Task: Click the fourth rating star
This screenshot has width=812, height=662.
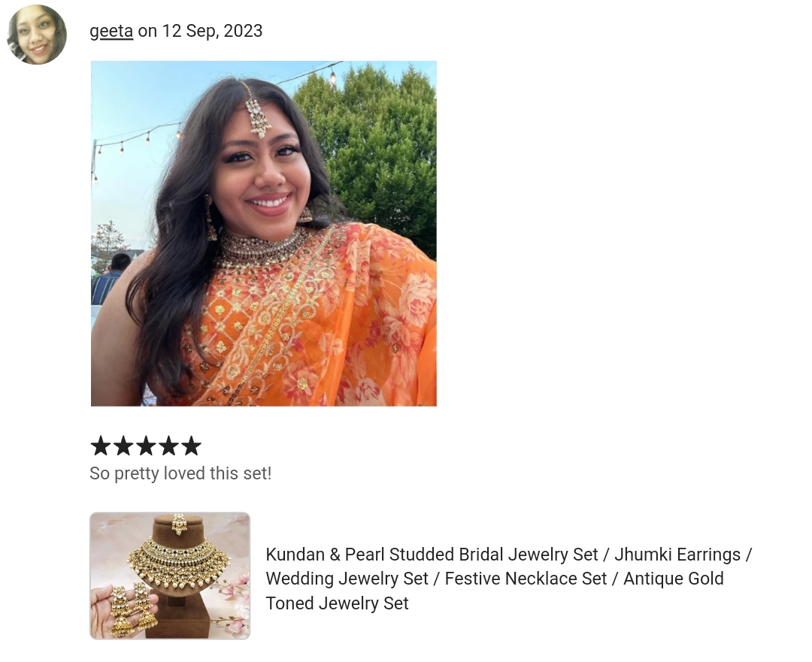Action: pos(169,446)
